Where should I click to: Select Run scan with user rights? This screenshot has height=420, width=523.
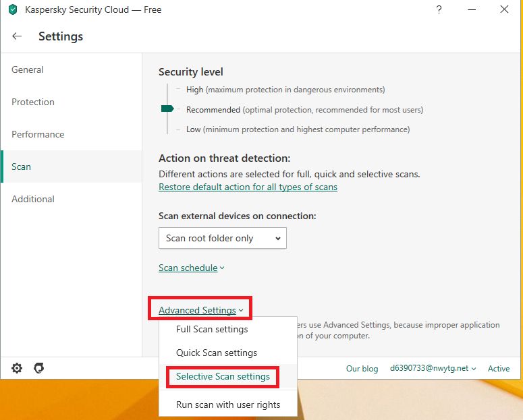(x=228, y=404)
